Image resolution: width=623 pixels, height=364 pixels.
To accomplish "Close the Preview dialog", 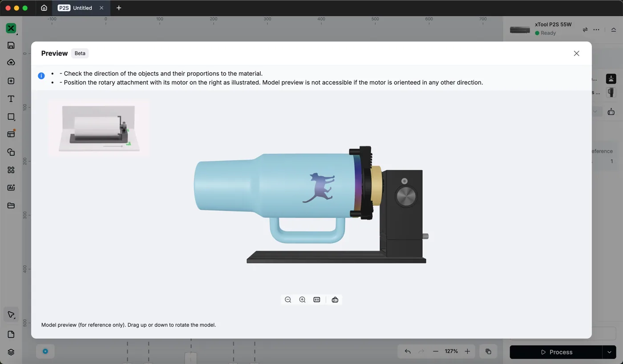I will point(576,53).
